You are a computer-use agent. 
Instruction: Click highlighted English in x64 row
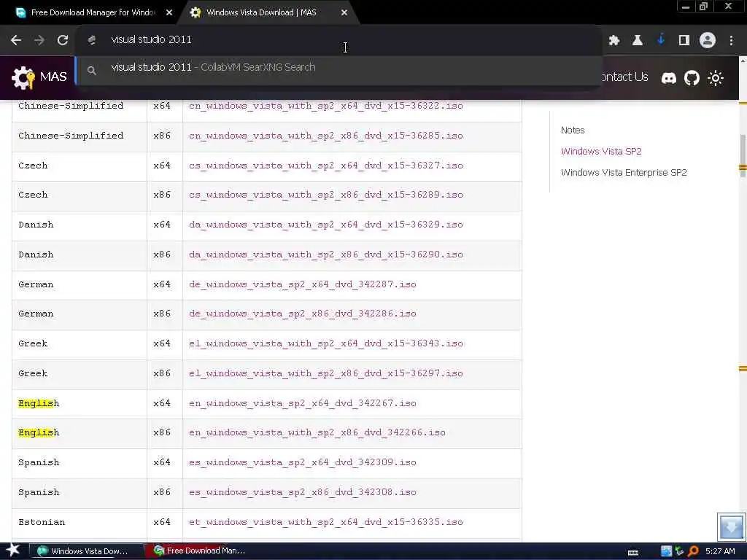point(39,404)
